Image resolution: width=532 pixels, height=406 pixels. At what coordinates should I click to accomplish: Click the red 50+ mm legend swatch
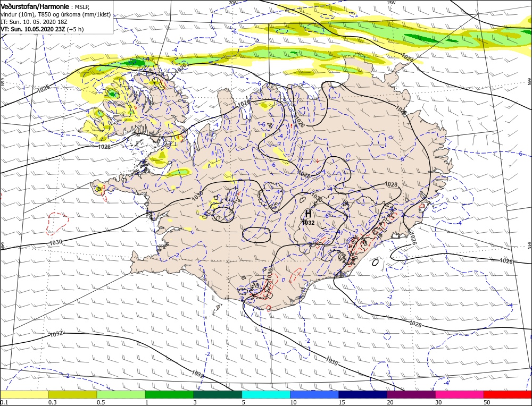point(508,394)
